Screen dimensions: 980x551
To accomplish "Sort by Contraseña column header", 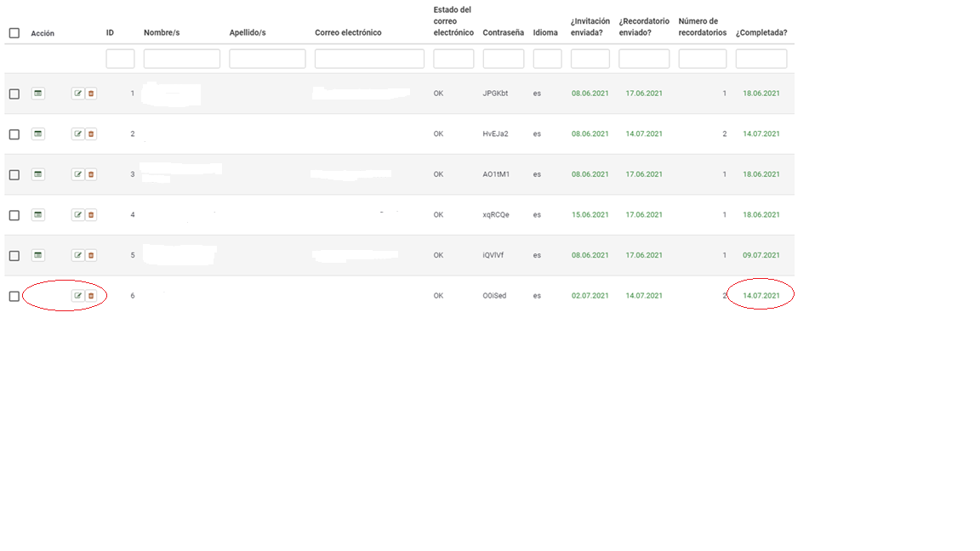I will pos(503,32).
